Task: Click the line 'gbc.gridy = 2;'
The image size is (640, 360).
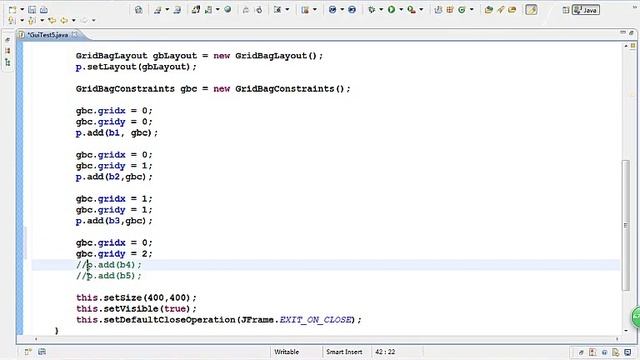Action: click(114, 253)
